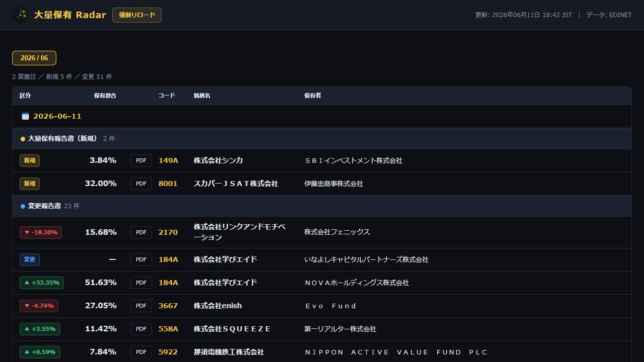Click the 強制リロード button
Screen dimensions: 644x362
[x=137, y=15]
